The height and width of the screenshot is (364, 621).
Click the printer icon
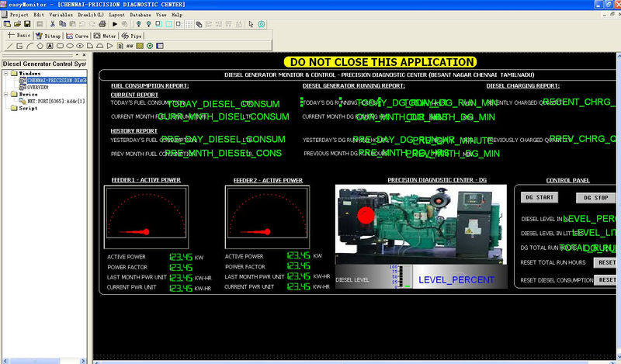[x=102, y=24]
